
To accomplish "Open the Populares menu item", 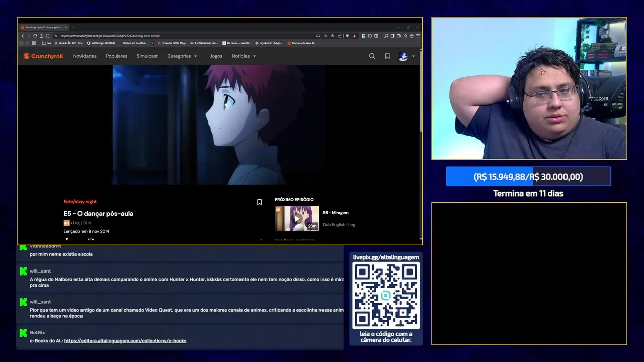I will [x=117, y=56].
